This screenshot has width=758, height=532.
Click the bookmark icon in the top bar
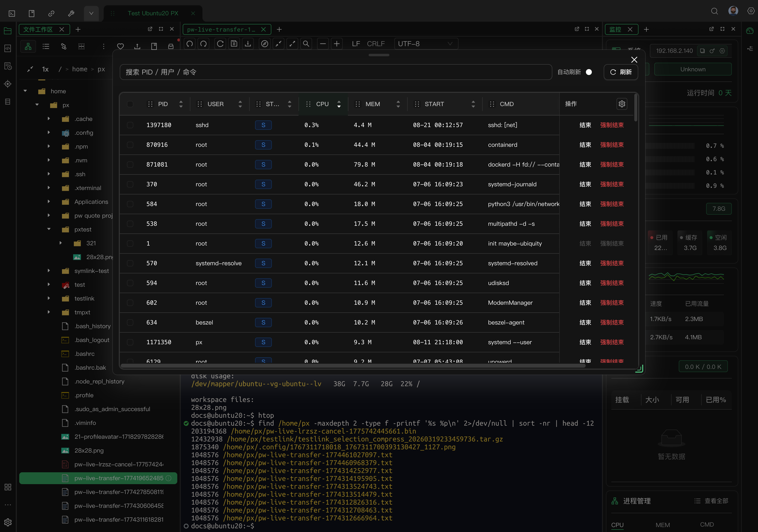coord(32,14)
